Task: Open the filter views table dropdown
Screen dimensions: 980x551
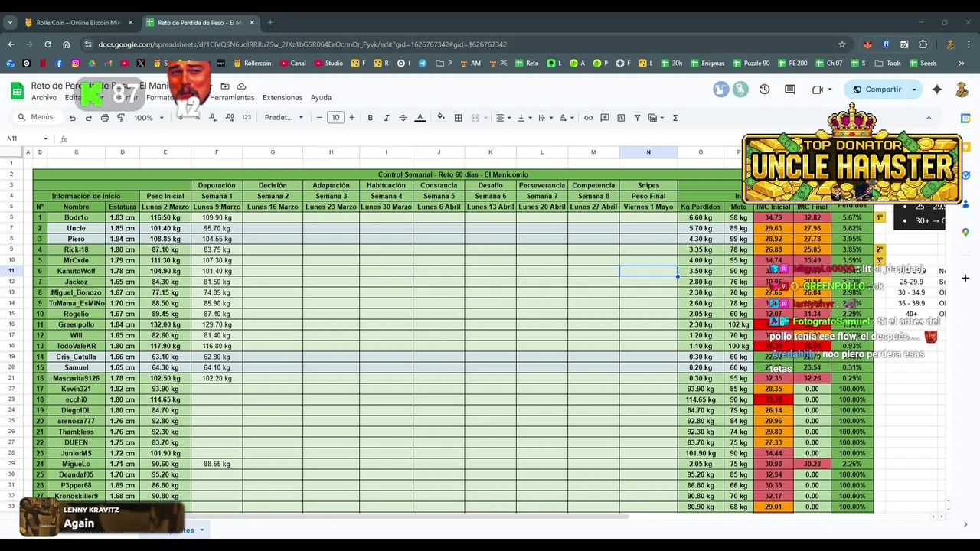Action: tap(655, 118)
